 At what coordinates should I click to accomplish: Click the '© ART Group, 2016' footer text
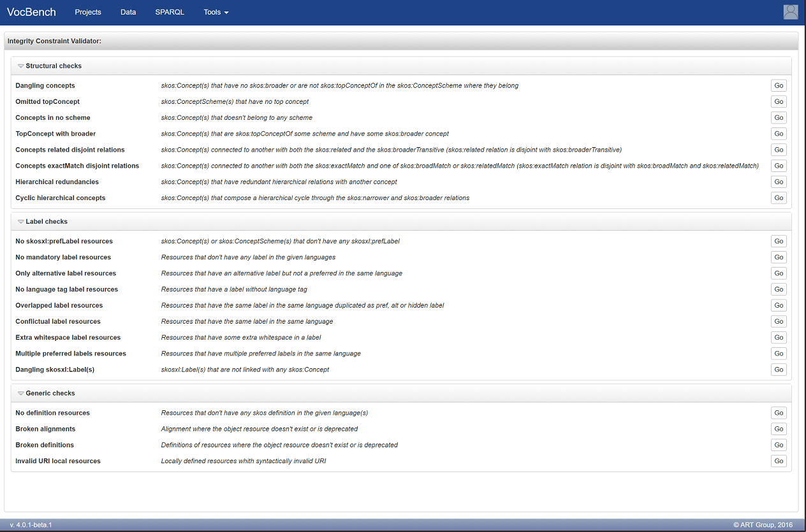[x=763, y=525]
